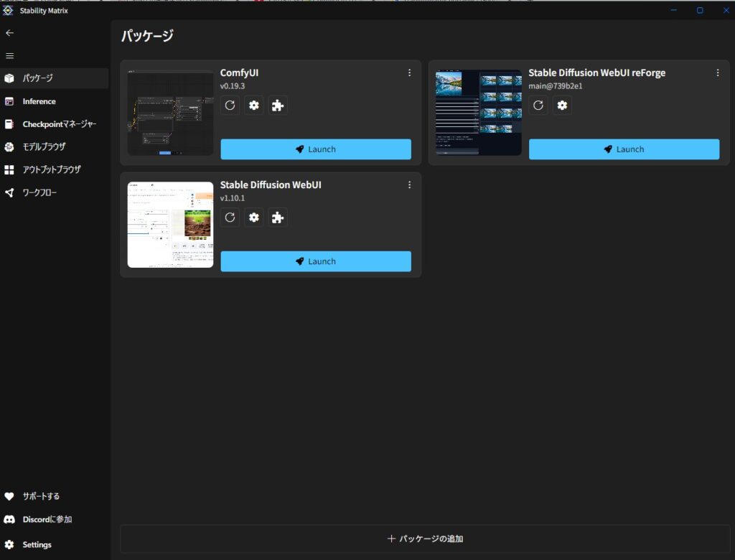Click the パッケージの追加 button

tap(425, 538)
